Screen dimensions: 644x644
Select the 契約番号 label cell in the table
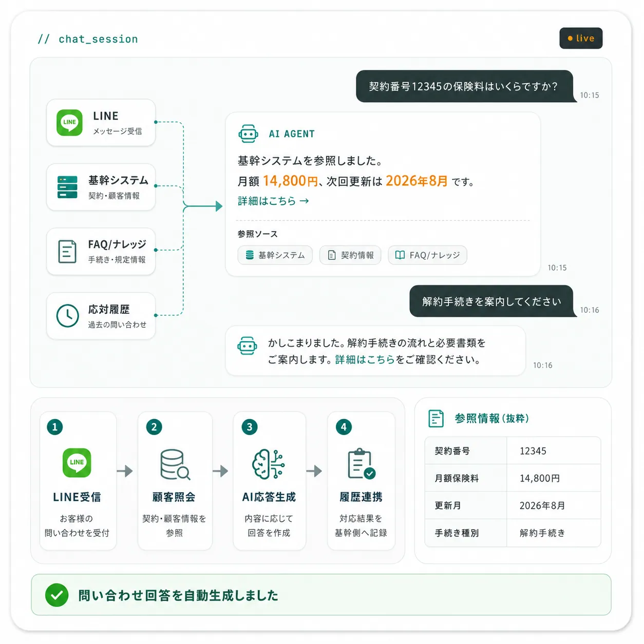pos(466,451)
